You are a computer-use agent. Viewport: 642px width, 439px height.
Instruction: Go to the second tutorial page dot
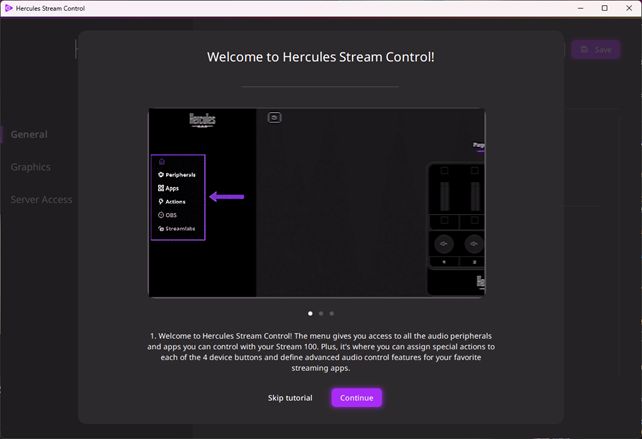[321, 313]
